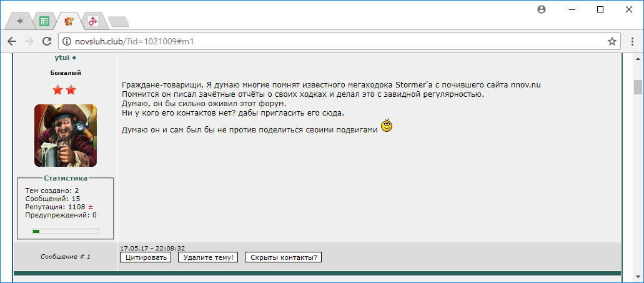The height and width of the screenshot is (283, 644).
Task: Reload the current page
Action: (46, 41)
